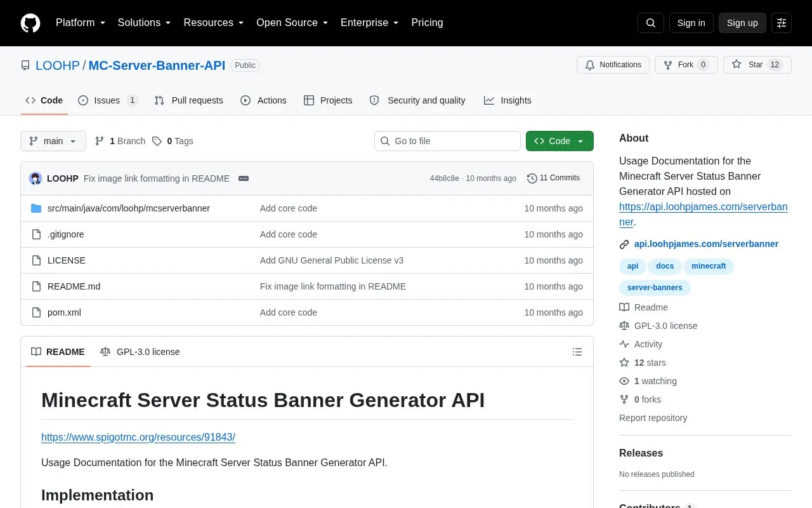Click the Star icon
Screen dimensions: 812x508
[737, 65]
